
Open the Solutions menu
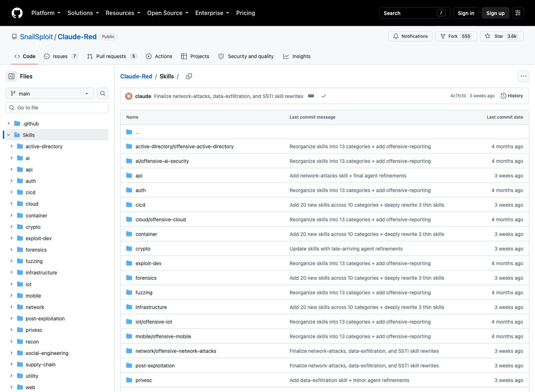click(x=83, y=13)
